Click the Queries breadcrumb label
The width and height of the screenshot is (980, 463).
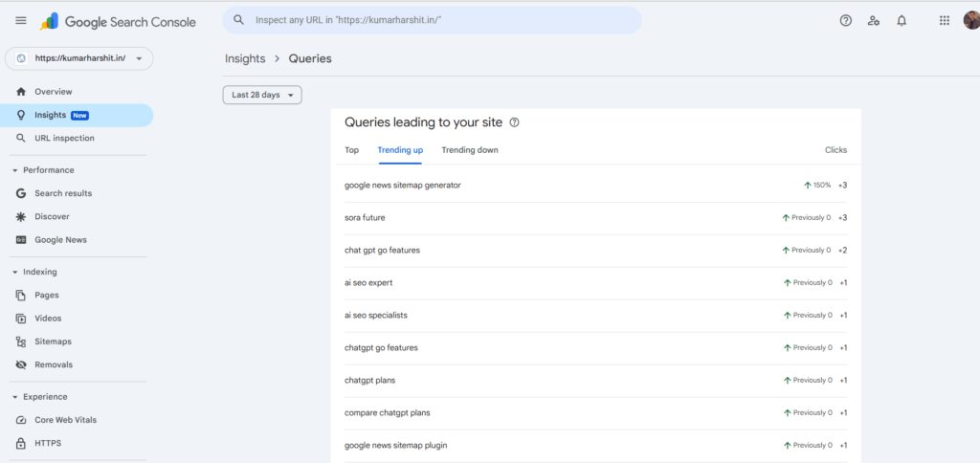pyautogui.click(x=310, y=58)
